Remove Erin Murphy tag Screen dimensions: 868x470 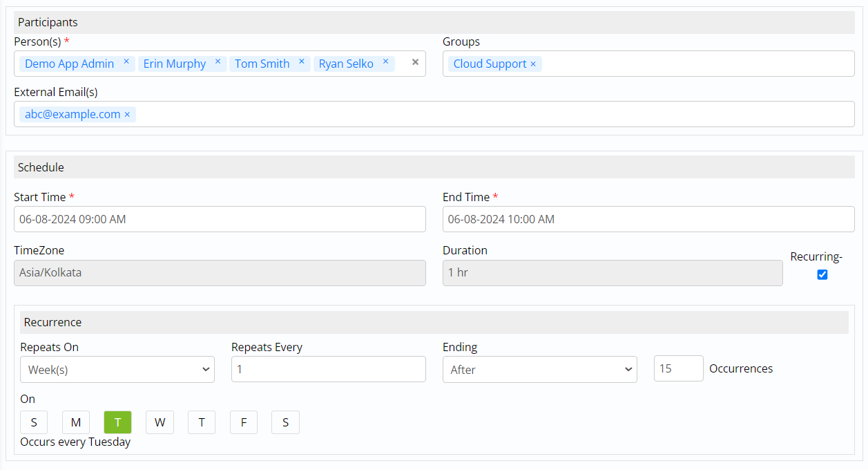(x=218, y=62)
